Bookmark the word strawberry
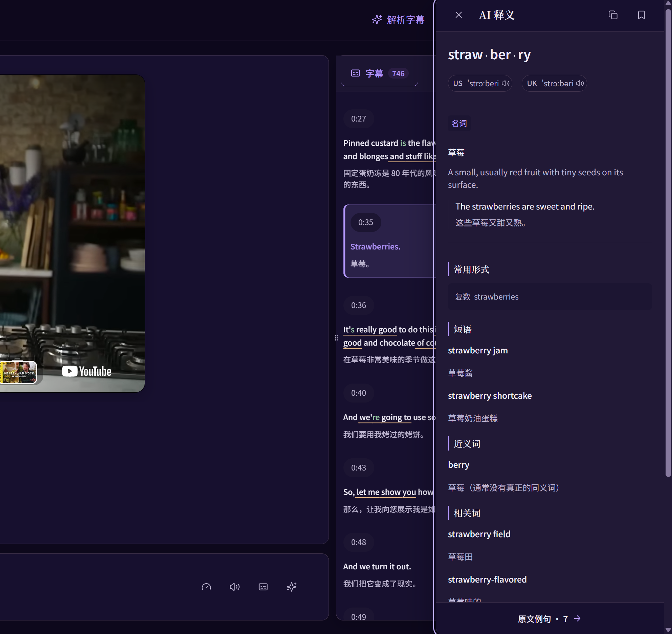Viewport: 672px width, 634px height. click(x=641, y=15)
